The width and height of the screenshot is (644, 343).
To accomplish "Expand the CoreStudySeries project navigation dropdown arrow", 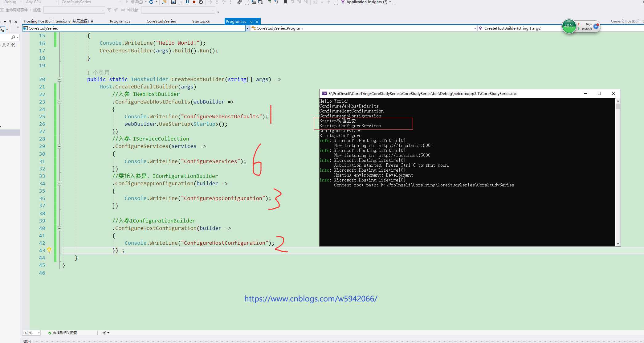I will (247, 28).
